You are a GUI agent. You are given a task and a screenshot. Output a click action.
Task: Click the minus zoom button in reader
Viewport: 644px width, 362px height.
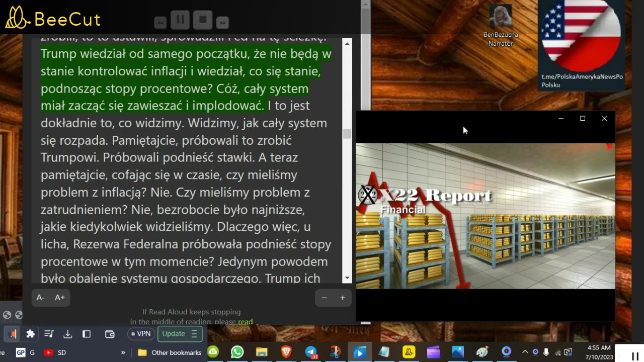click(325, 298)
